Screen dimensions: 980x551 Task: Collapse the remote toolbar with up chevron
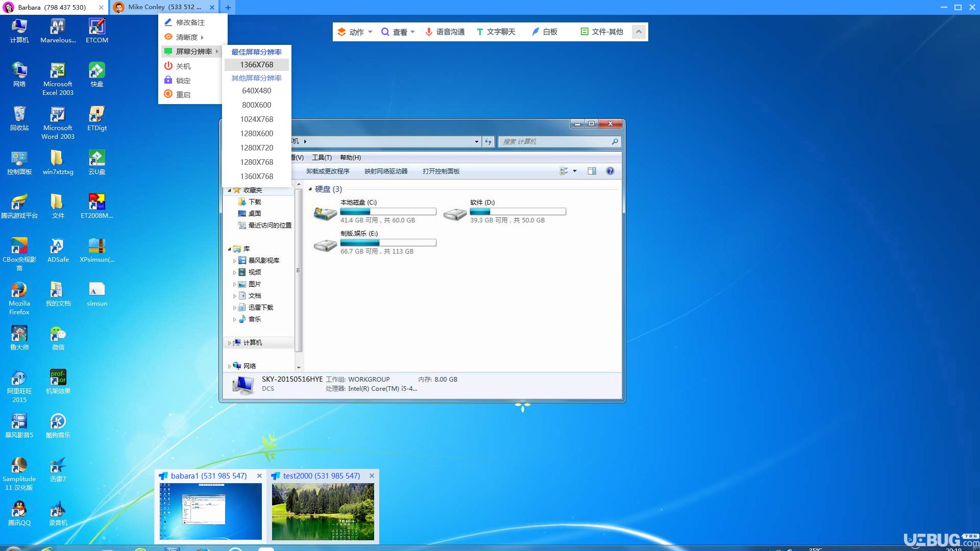click(x=639, y=32)
